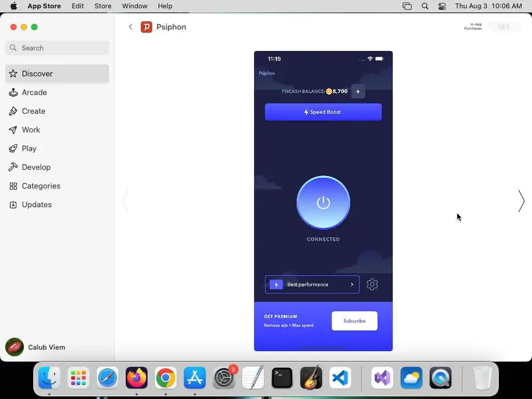Open the Discover section
Screen dimensions: 532x399
pyautogui.click(x=57, y=74)
